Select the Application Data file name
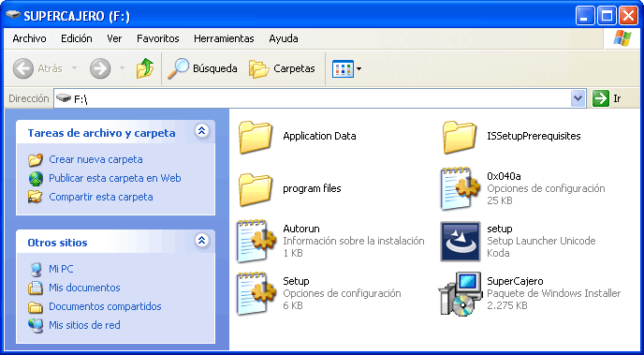The image size is (644, 355). point(319,137)
